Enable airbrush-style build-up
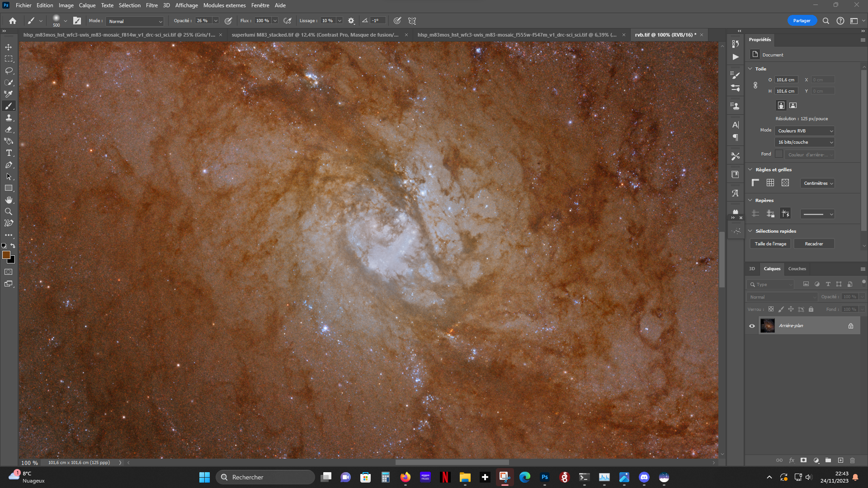Viewport: 868px width, 488px height. pyautogui.click(x=288, y=21)
